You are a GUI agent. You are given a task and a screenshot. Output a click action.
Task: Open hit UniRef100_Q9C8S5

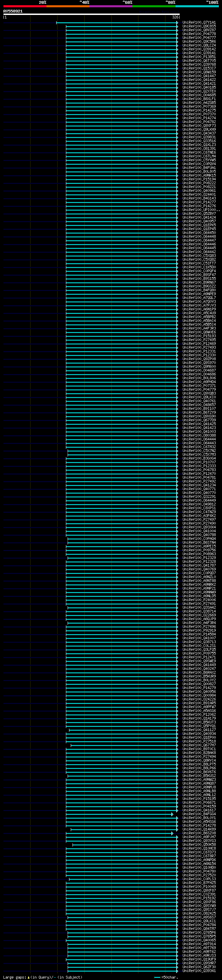tap(199, 26)
